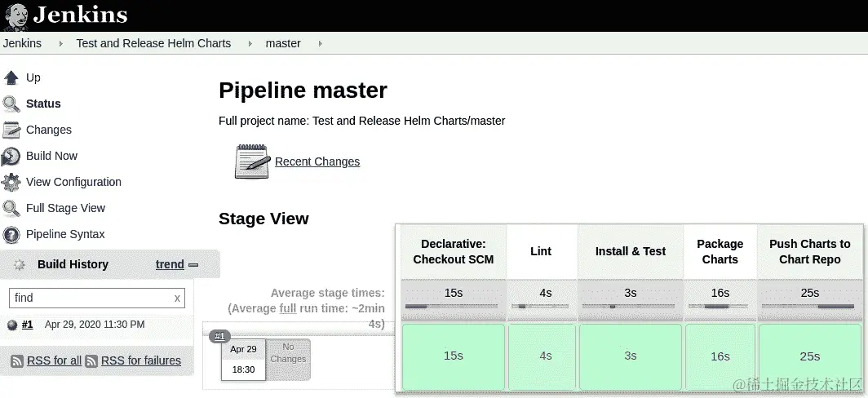
Task: Click the Changes notepad icon in sidebar
Action: 11,130
